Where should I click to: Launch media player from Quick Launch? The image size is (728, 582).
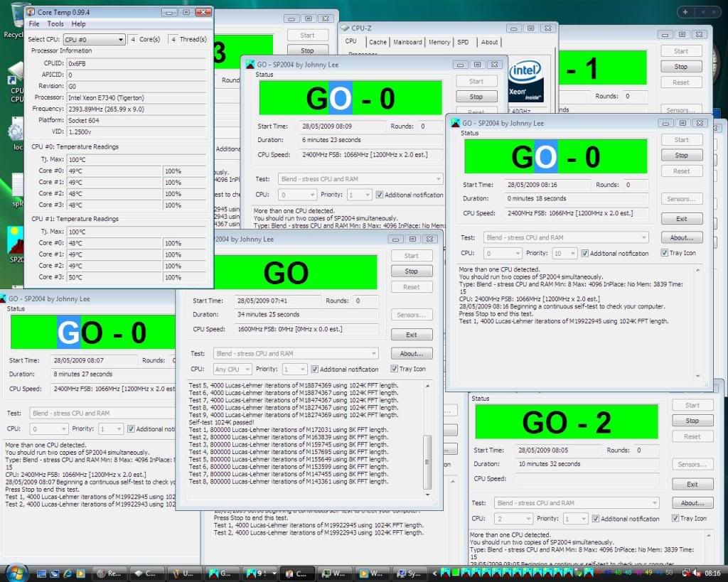[81, 573]
